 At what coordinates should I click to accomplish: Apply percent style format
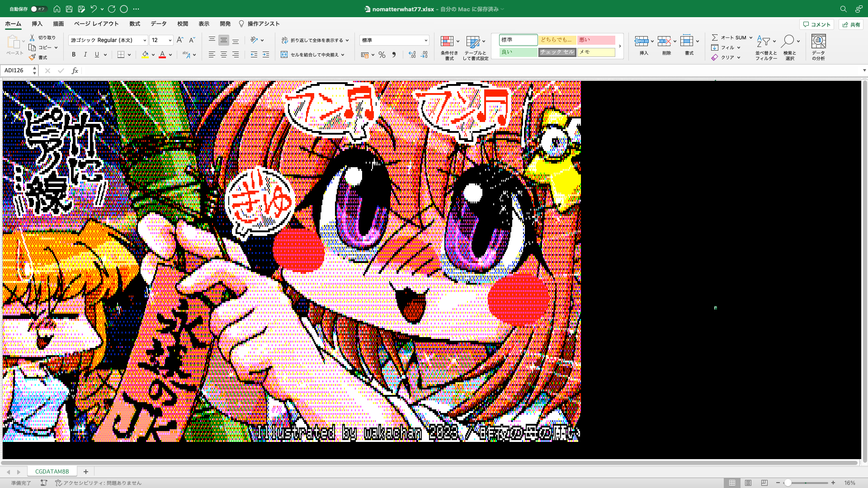tap(382, 55)
